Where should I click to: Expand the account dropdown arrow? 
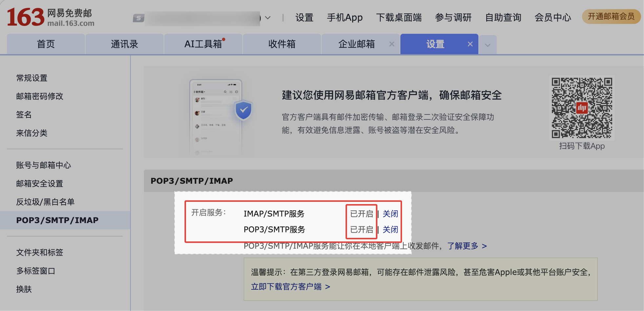(x=268, y=18)
